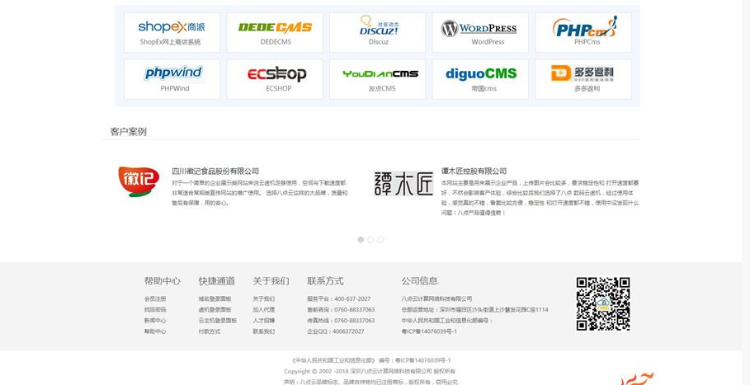Image resolution: width=750 pixels, height=385 pixels.
Task: Click the 关于我们 footer heading
Action: pos(271,281)
